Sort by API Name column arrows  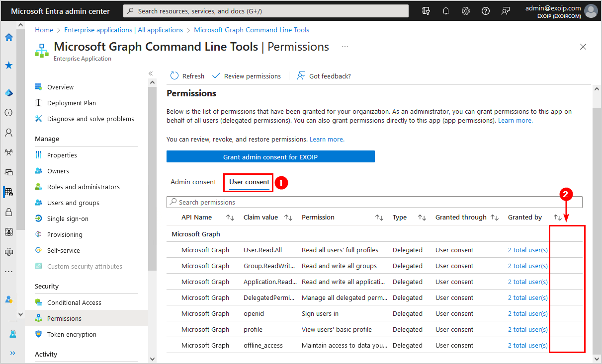tap(230, 218)
